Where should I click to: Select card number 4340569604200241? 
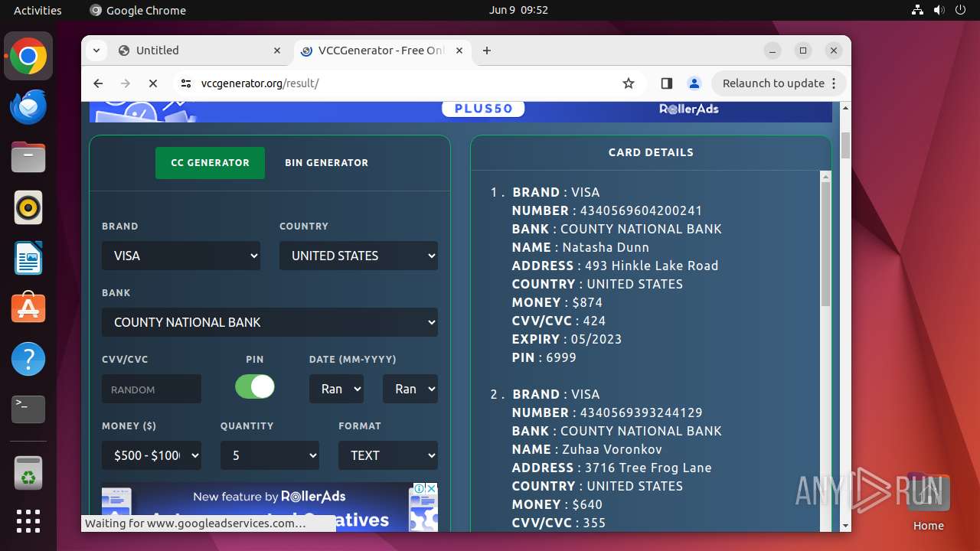[641, 210]
